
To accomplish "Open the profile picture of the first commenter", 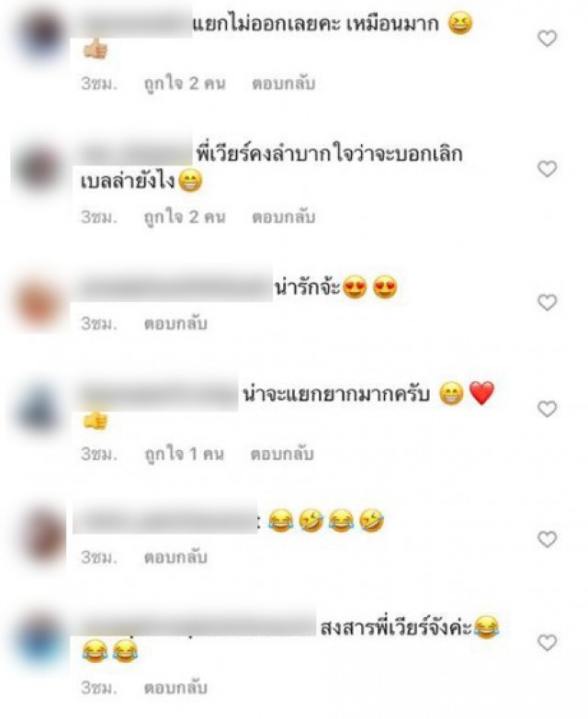I will point(40,35).
